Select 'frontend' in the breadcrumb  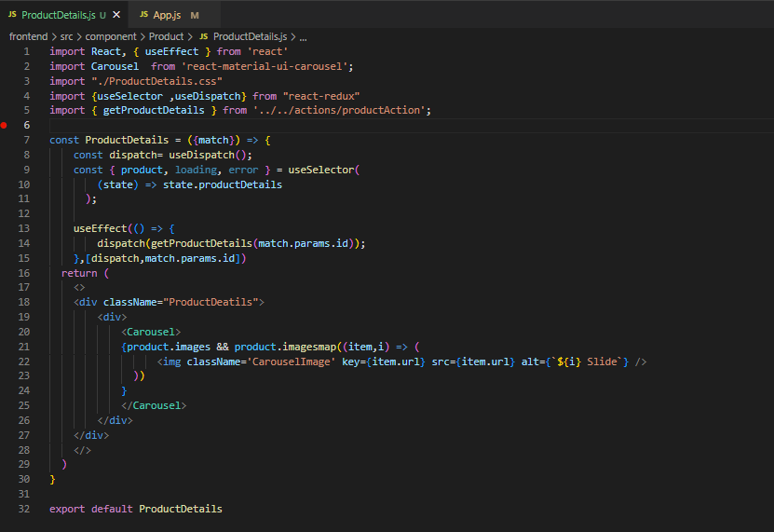click(x=29, y=36)
